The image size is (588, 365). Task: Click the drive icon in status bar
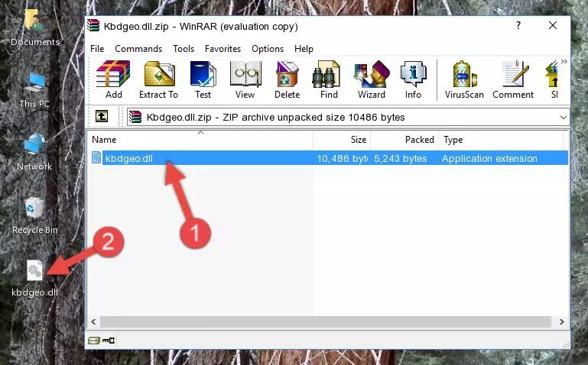[94, 341]
